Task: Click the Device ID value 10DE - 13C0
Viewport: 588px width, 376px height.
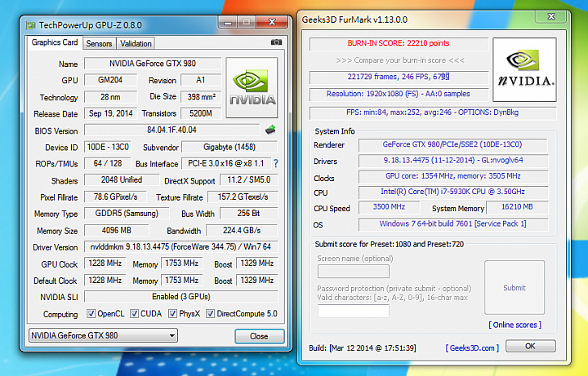Action: 108,147
